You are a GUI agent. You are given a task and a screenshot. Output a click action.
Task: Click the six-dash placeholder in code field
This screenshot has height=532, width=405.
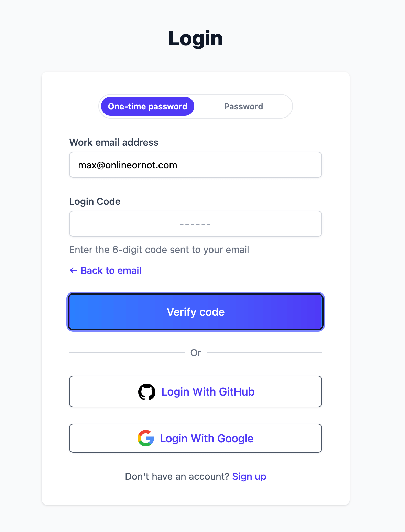[x=195, y=224]
